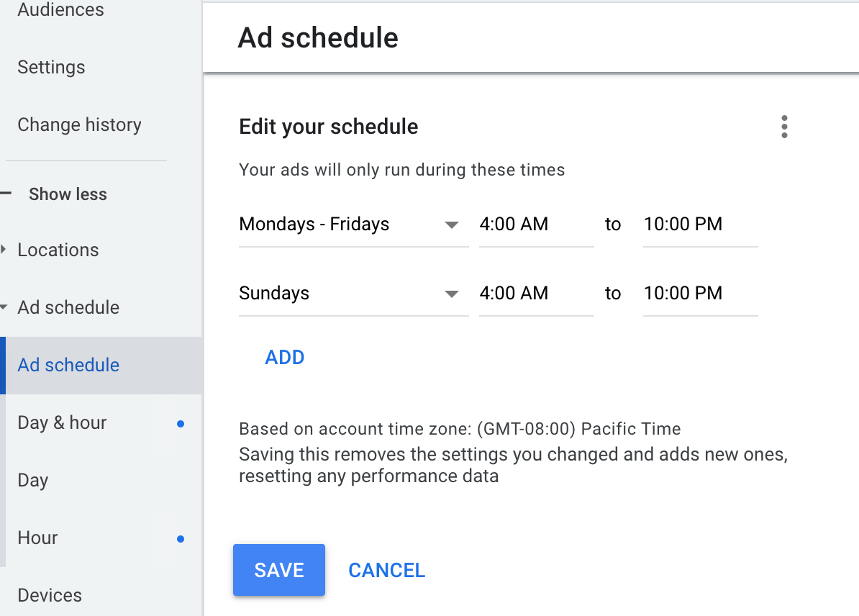The height and width of the screenshot is (616, 859).
Task: Collapse the sidebar using Show less
Action: click(67, 194)
